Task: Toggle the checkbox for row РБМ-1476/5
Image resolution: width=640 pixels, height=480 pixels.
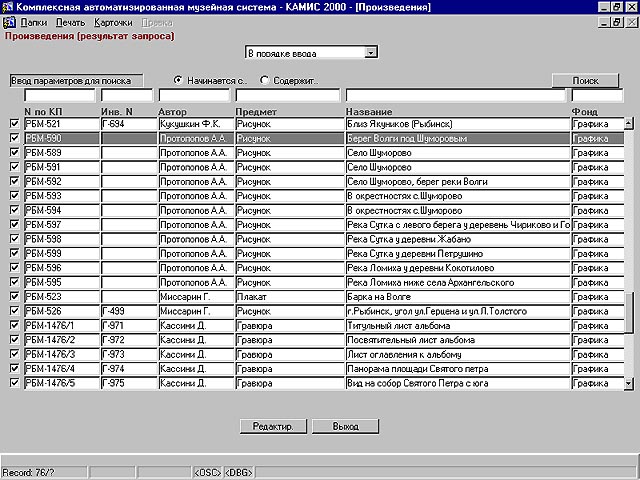Action: pos(15,382)
